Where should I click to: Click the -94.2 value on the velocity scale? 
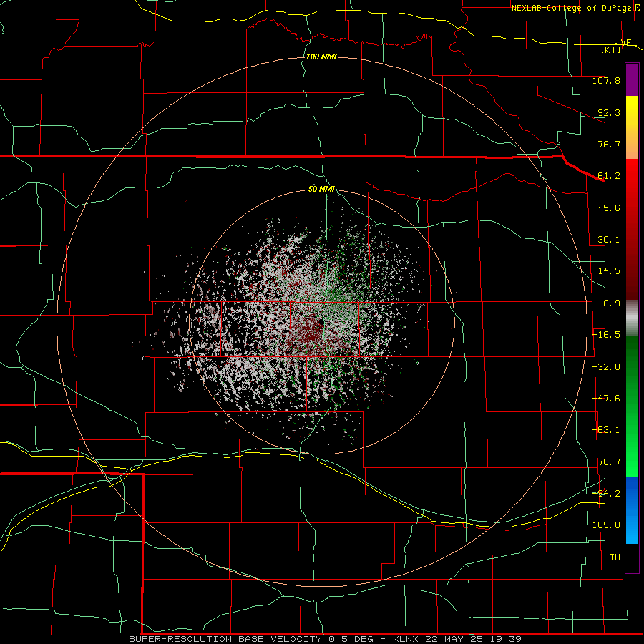pyautogui.click(x=606, y=494)
